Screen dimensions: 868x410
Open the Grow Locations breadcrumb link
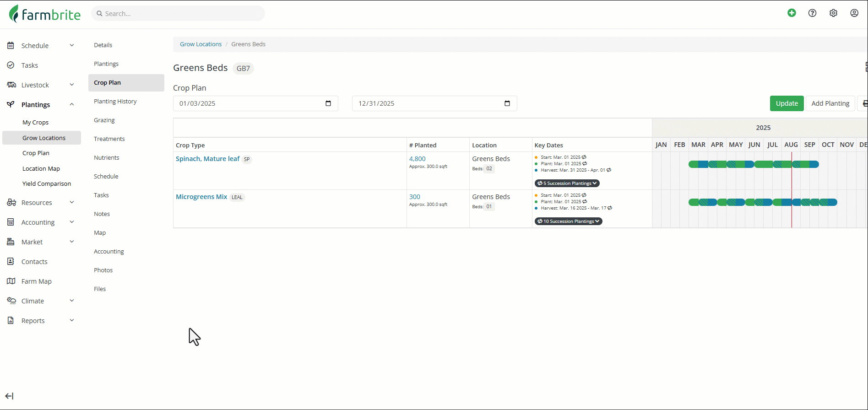201,44
